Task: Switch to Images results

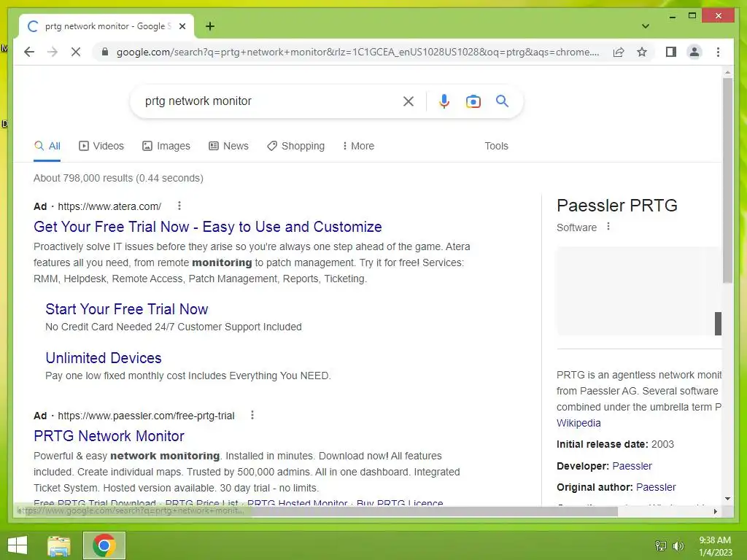Action: click(x=166, y=146)
